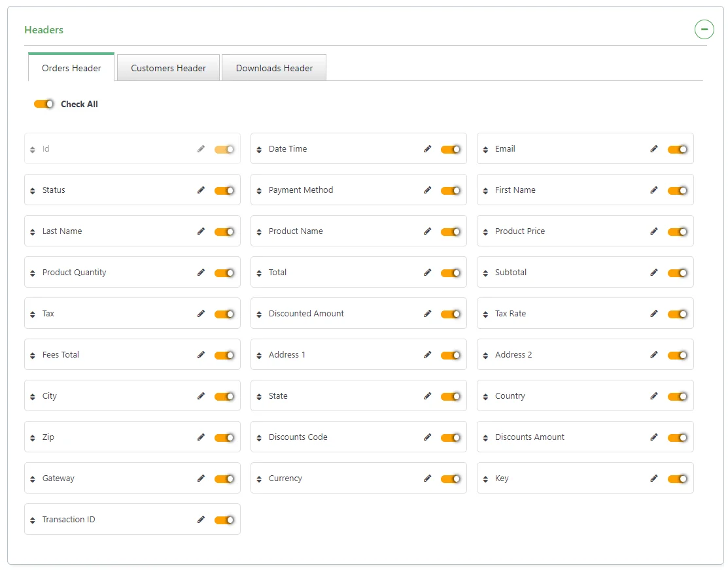The height and width of the screenshot is (570, 728).
Task: Click the pencil edit icon for Date Time
Action: pos(428,149)
